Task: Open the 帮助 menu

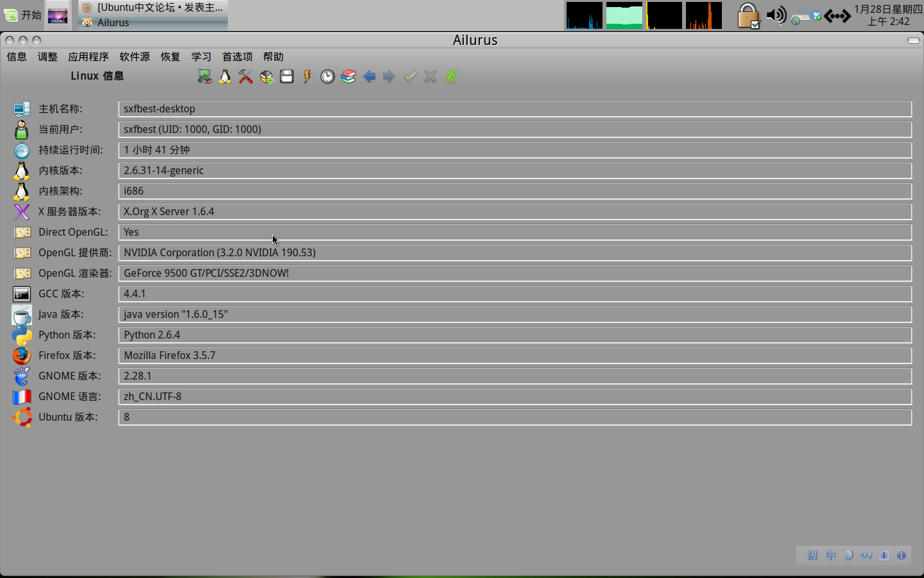Action: pos(273,57)
